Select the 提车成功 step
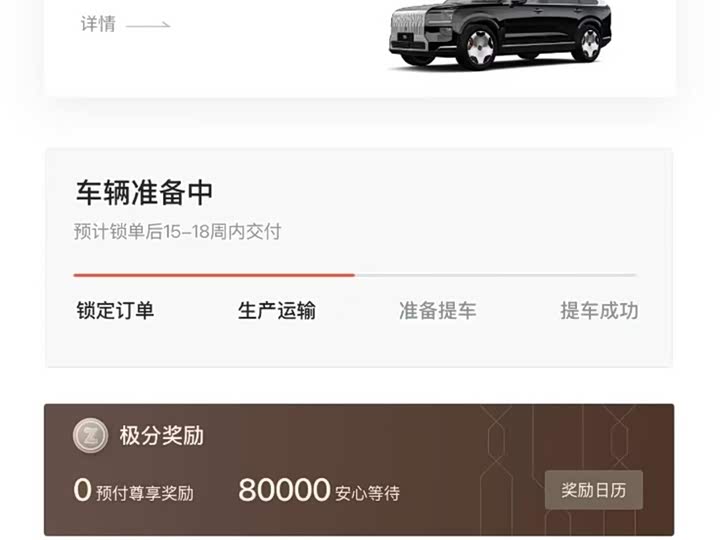720x540 pixels. pyautogui.click(x=599, y=310)
